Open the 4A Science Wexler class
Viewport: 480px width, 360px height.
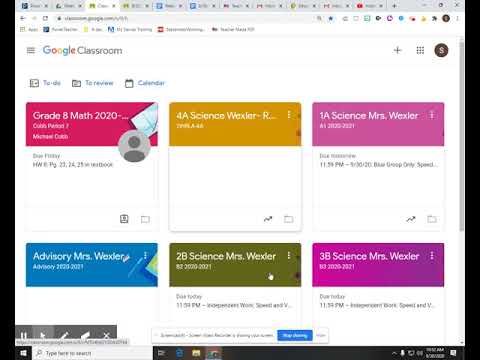tap(226, 116)
